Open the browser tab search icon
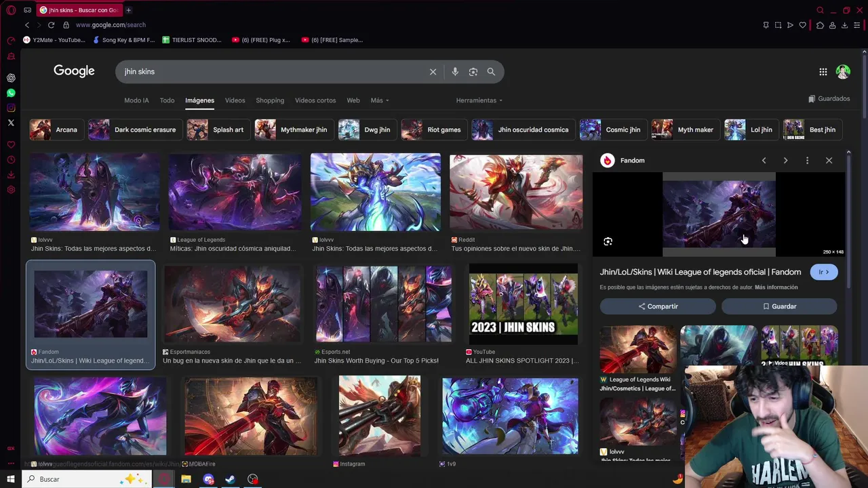868x488 pixels. pos(820,10)
